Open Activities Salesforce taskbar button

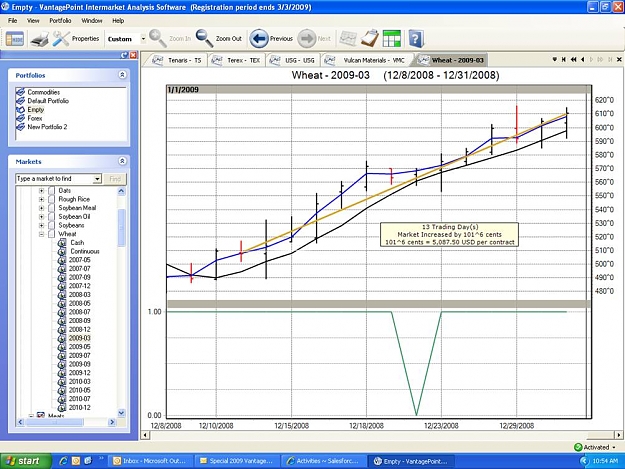coord(323,461)
